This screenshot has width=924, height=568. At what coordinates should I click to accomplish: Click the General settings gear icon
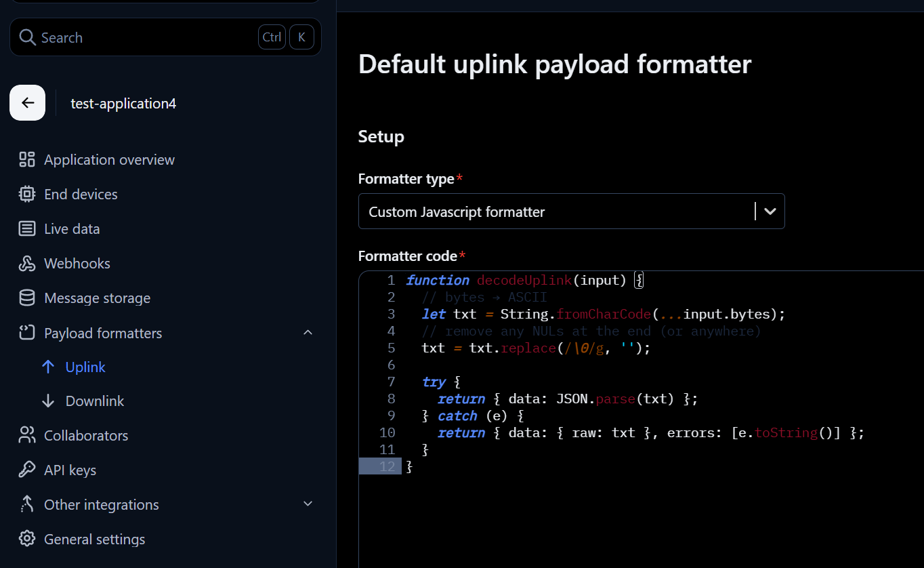coord(27,540)
